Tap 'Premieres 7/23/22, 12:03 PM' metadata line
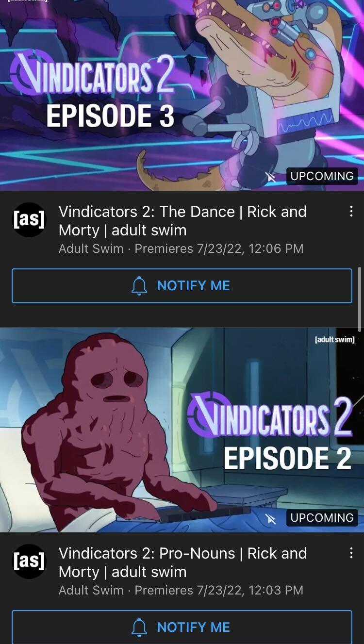This screenshot has width=364, height=644. [219, 590]
